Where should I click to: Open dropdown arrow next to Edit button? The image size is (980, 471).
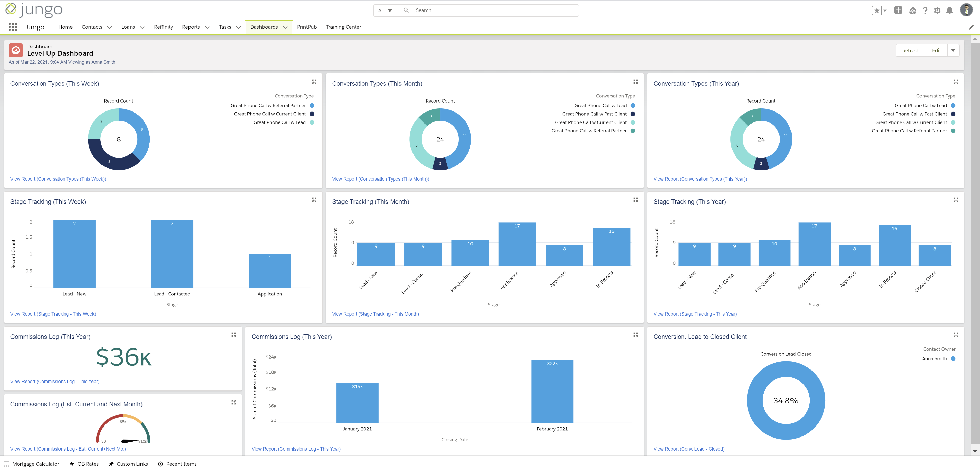pos(953,50)
